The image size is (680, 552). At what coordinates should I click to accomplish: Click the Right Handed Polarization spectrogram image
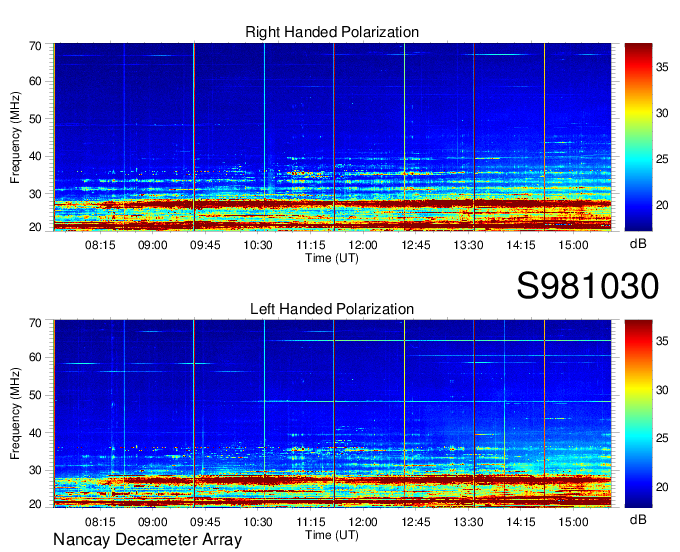tap(332, 137)
